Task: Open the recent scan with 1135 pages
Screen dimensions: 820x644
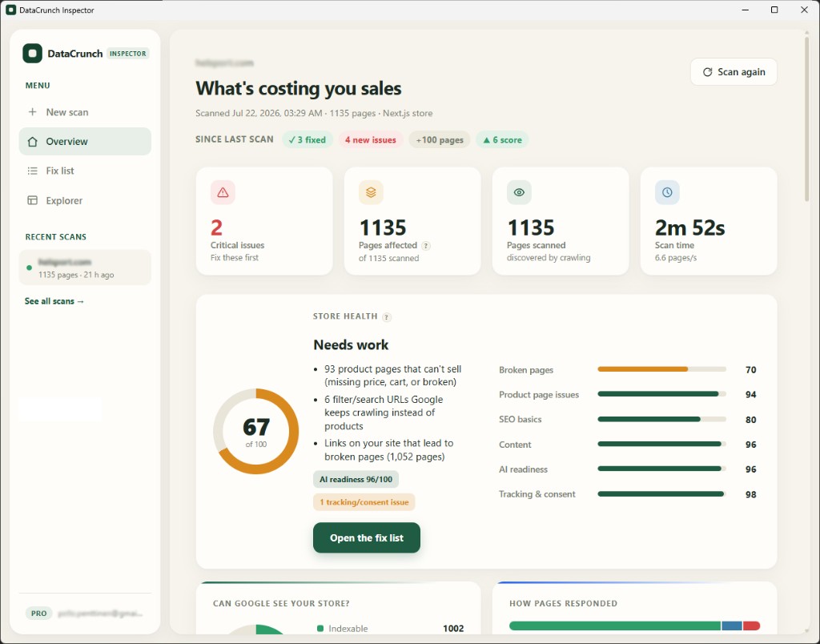Action: click(85, 268)
